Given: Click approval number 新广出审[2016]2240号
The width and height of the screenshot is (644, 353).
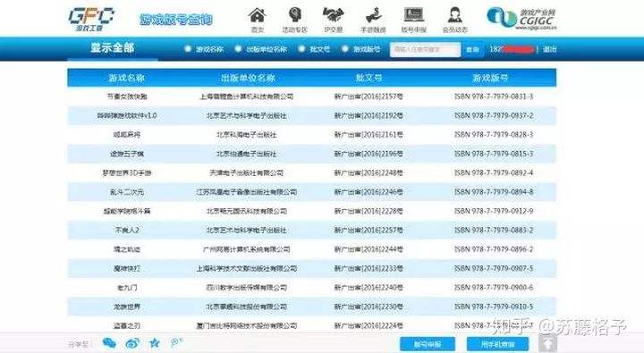Looking at the screenshot, I should [369, 288].
